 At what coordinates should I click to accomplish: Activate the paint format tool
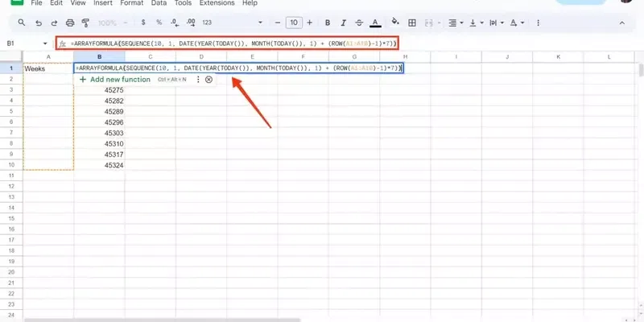(x=85, y=23)
